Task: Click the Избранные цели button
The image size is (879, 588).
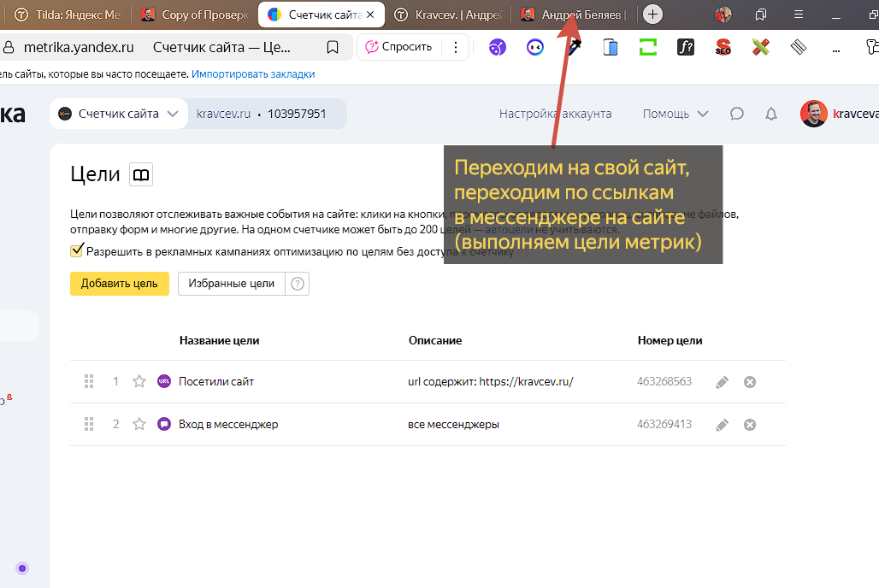Action: pos(232,284)
